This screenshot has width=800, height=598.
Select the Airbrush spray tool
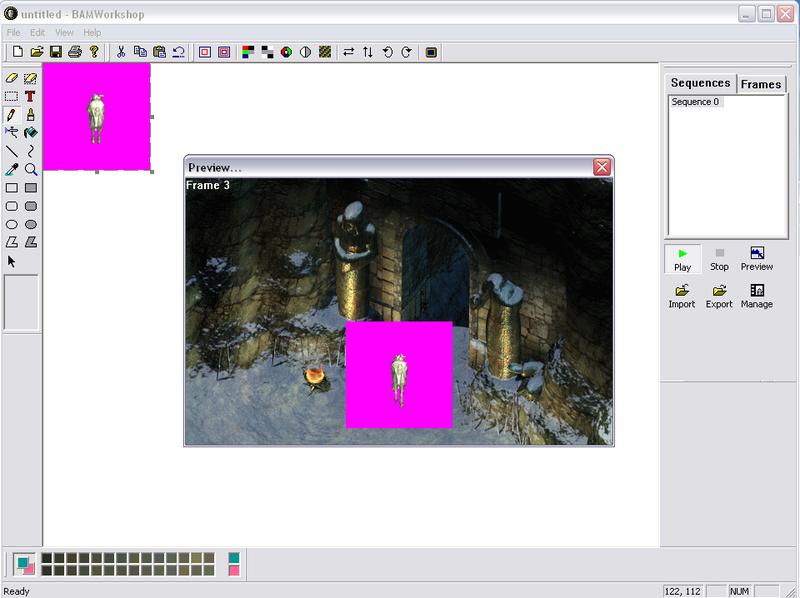[x=11, y=133]
